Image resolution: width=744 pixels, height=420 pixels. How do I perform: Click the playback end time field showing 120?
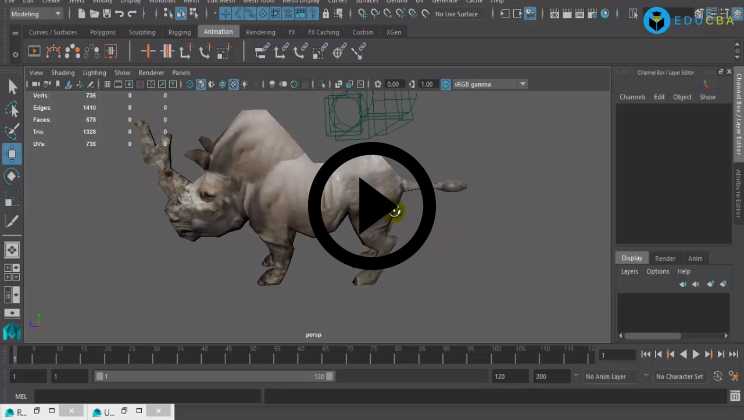point(505,377)
